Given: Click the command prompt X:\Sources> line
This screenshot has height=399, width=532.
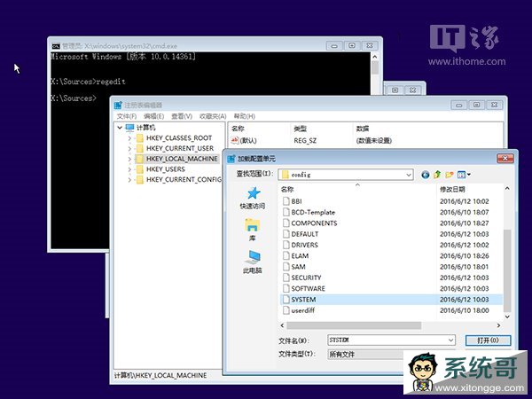Looking at the screenshot, I should 74,98.
